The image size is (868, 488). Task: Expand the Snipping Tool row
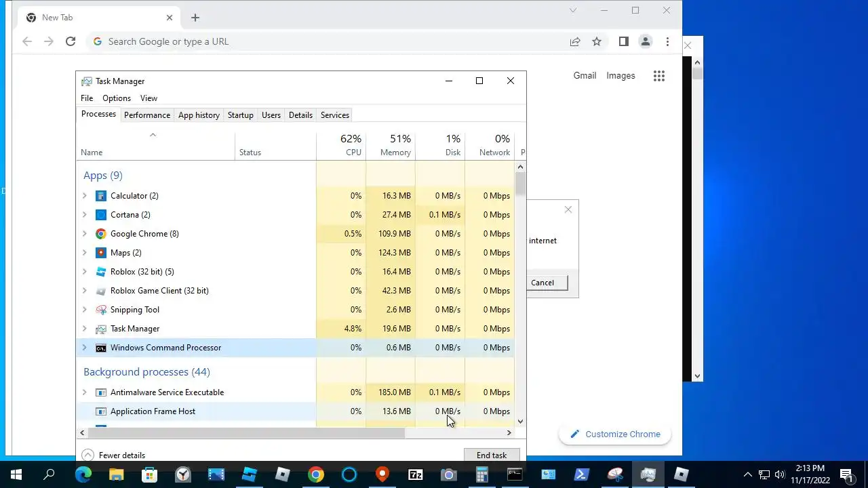(85, 310)
